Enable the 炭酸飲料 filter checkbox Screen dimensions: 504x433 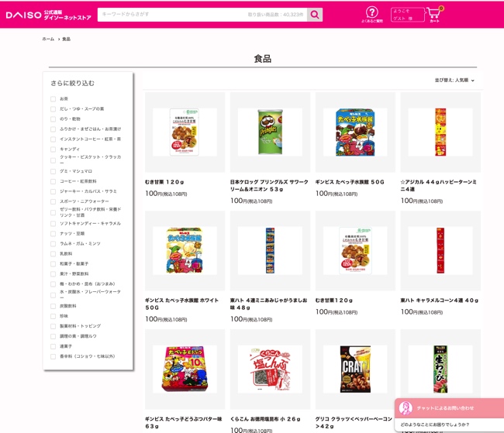(x=53, y=306)
